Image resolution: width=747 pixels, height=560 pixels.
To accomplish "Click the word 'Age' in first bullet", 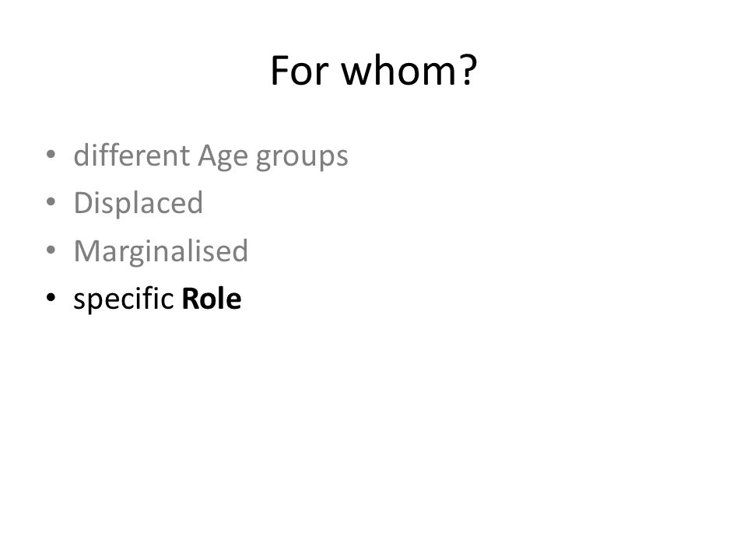I will tap(223, 158).
